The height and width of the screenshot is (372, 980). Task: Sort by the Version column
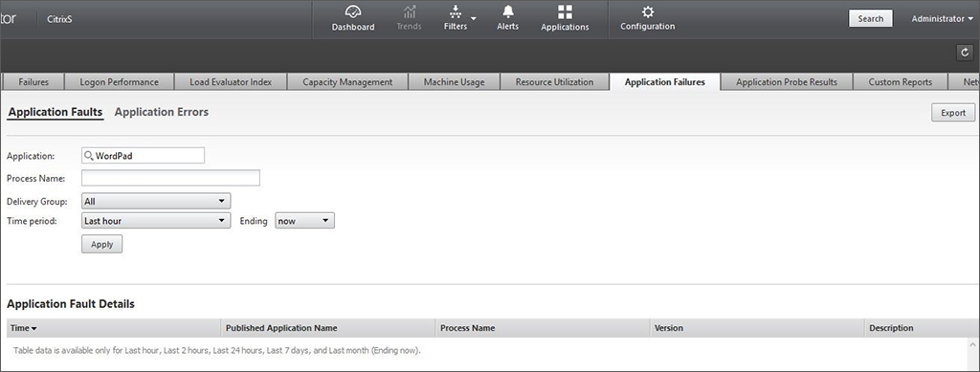(757, 328)
